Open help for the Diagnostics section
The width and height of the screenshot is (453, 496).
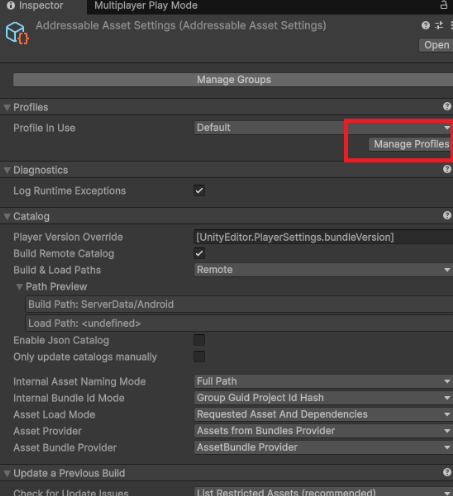pyautogui.click(x=447, y=169)
